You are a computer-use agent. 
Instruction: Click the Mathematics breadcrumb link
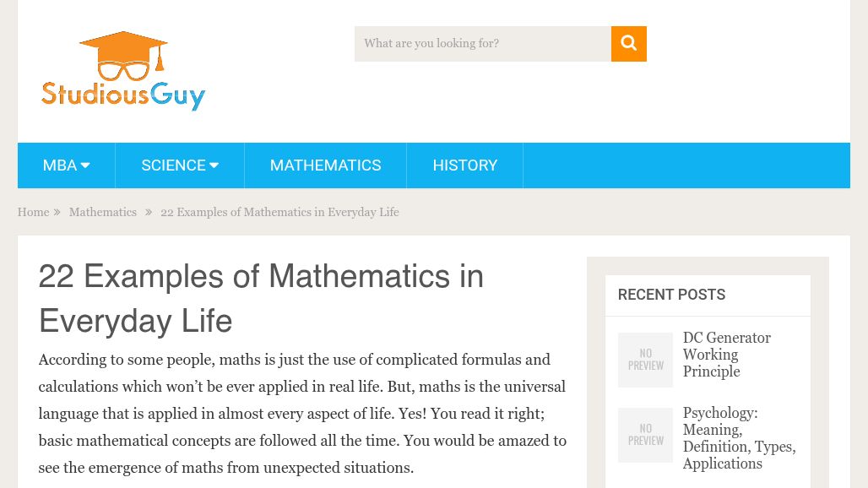tap(103, 212)
